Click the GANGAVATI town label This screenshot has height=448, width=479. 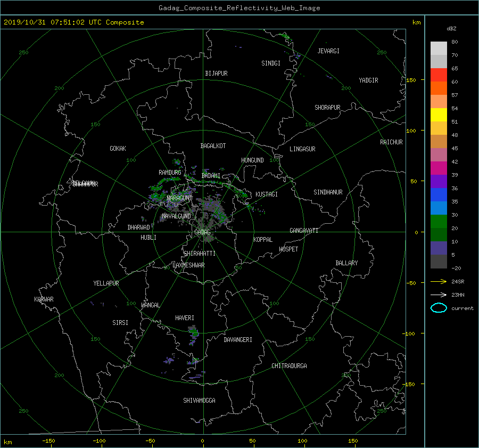304,231
